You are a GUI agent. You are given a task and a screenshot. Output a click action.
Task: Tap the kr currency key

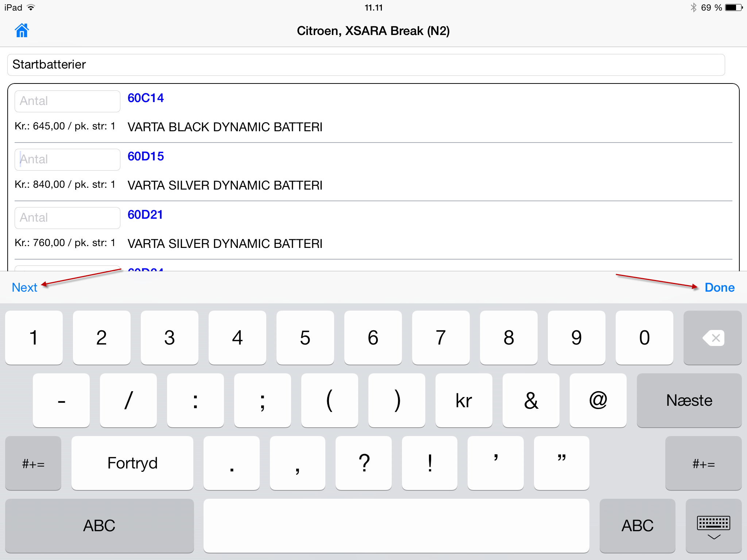(x=464, y=400)
